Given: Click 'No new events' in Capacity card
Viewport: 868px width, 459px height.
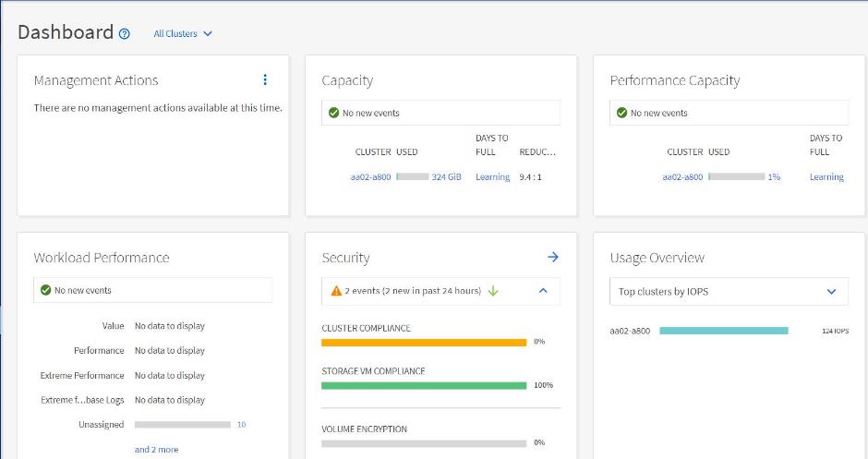Looking at the screenshot, I should 371,113.
